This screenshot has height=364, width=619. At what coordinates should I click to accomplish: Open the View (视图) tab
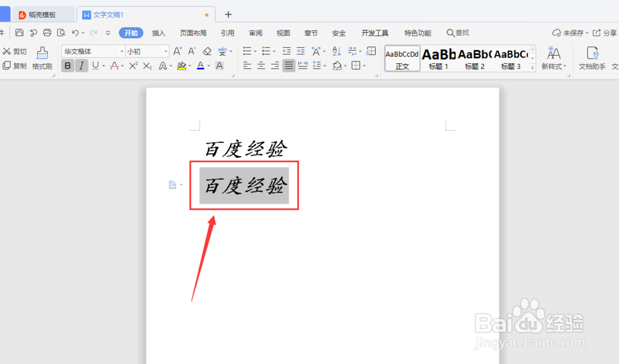point(283,33)
